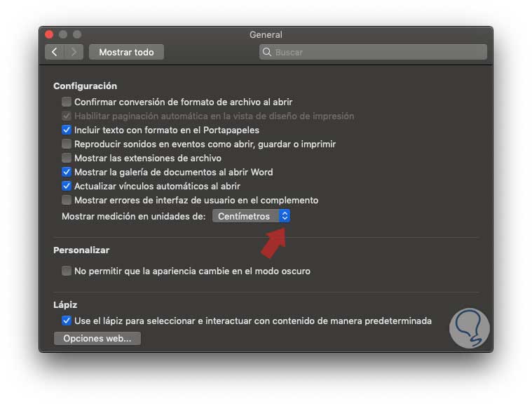This screenshot has height=404, width=532.
Task: Go back with the left arrow button
Action: click(x=54, y=52)
